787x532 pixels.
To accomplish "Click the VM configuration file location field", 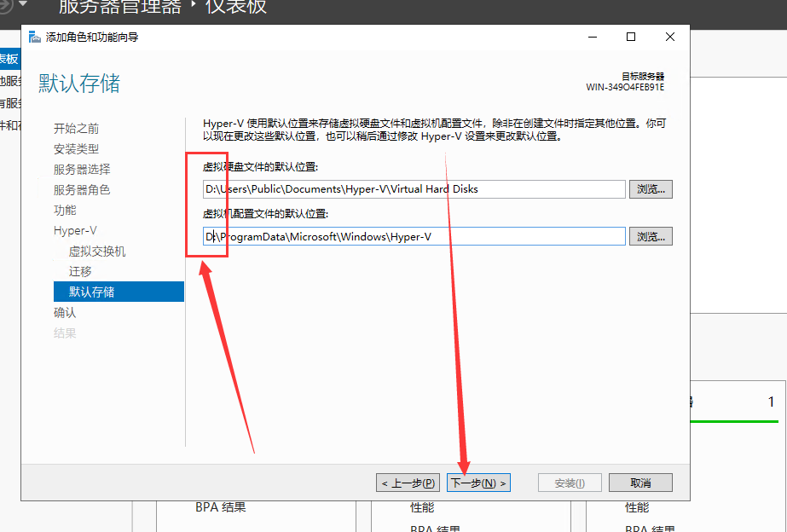I will click(414, 236).
